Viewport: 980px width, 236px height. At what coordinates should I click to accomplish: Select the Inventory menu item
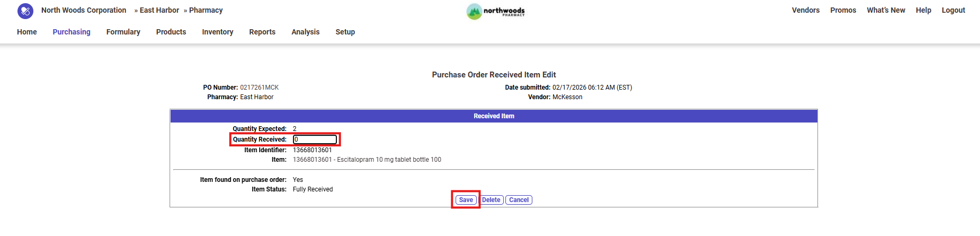point(218,32)
